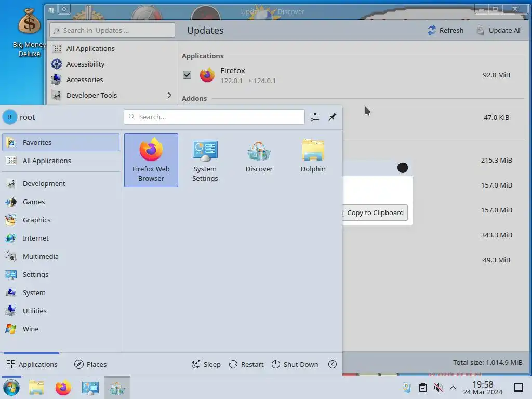Open Firefox from the taskbar

tap(63, 388)
